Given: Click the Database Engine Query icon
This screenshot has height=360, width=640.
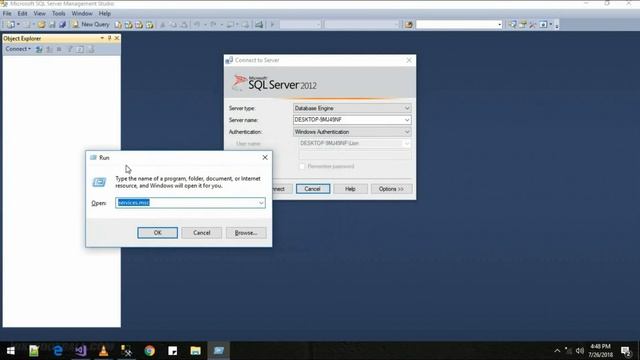Looking at the screenshot, I should (x=118, y=24).
